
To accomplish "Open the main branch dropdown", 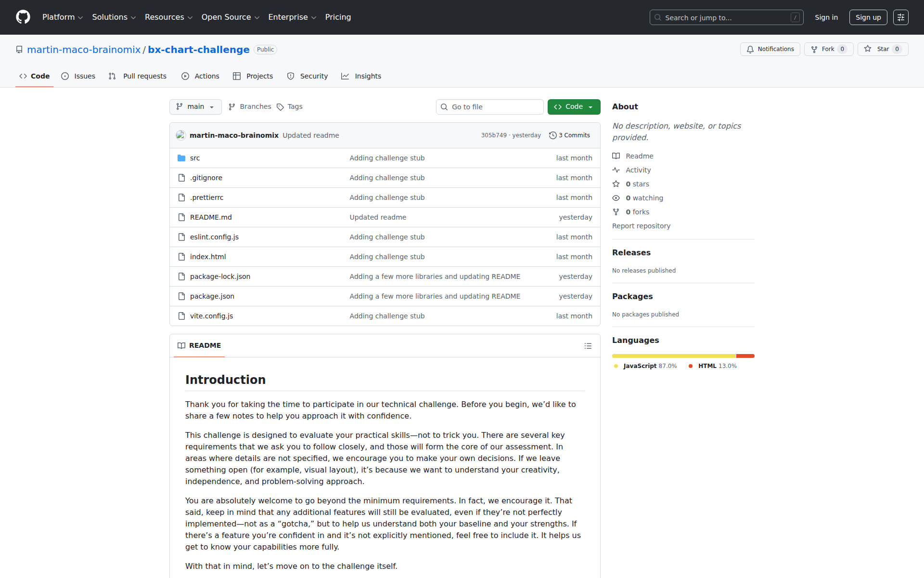I will (x=195, y=107).
